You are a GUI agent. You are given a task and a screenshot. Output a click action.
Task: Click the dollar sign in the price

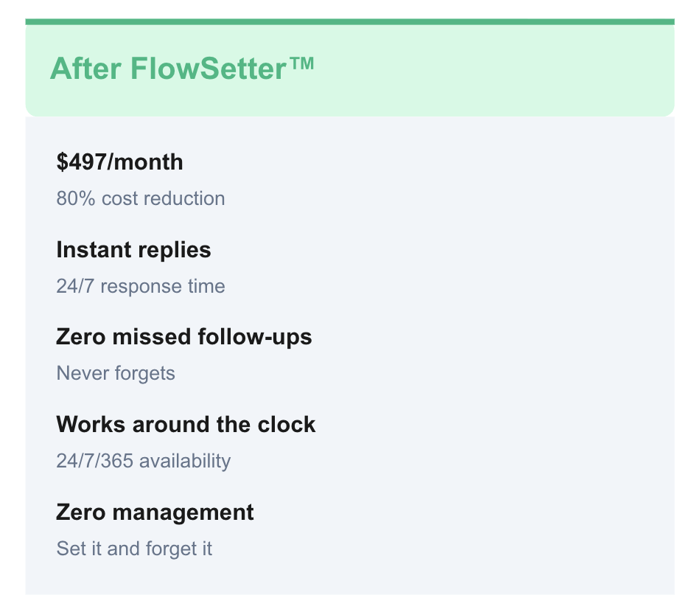tap(62, 162)
